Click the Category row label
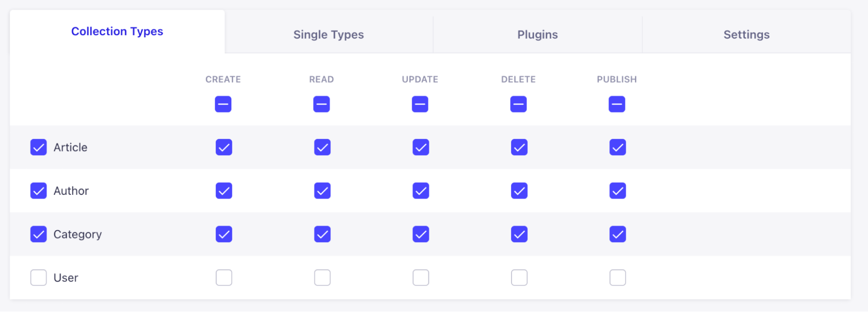Viewport: 868px width, 312px height. click(78, 234)
